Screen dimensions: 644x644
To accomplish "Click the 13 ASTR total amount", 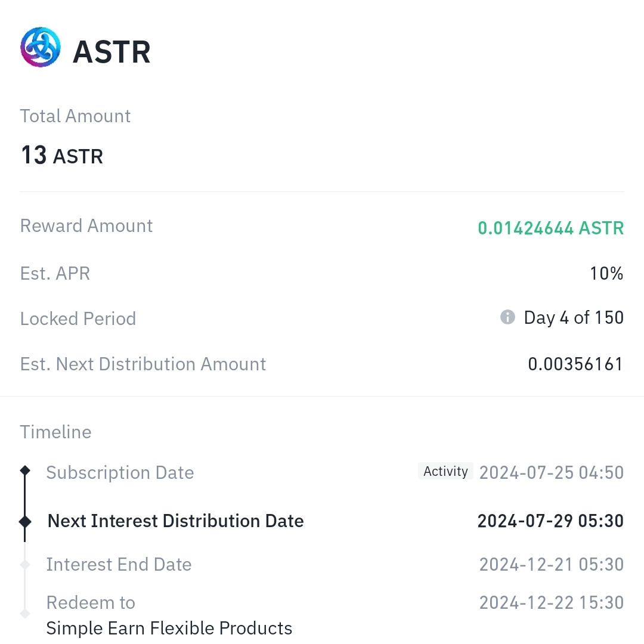I will [62, 156].
